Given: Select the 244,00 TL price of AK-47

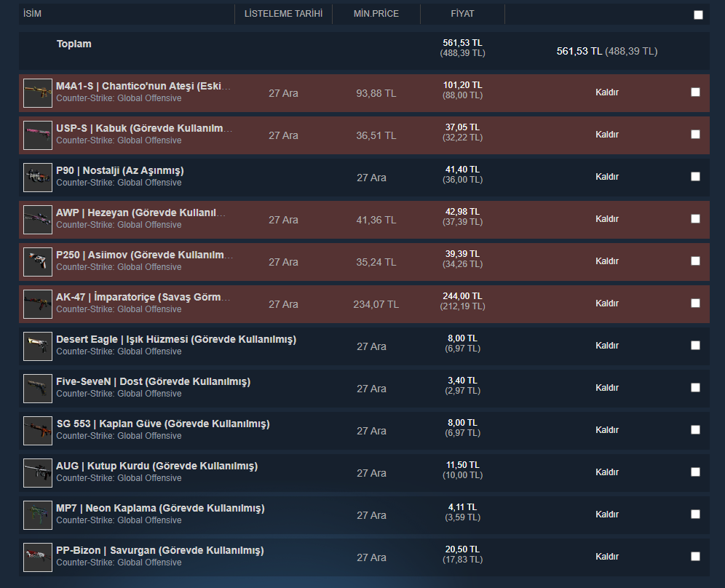Looking at the screenshot, I should coord(462,296).
